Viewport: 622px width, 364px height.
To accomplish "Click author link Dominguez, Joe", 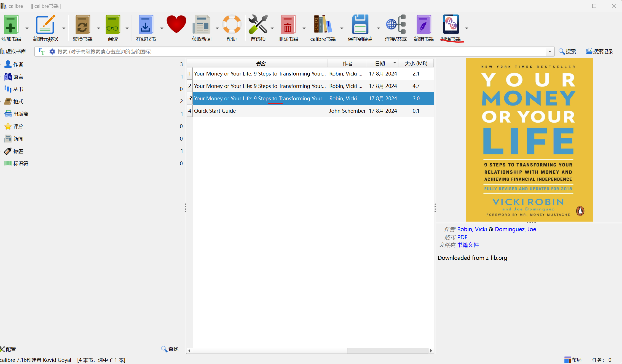I will [515, 229].
